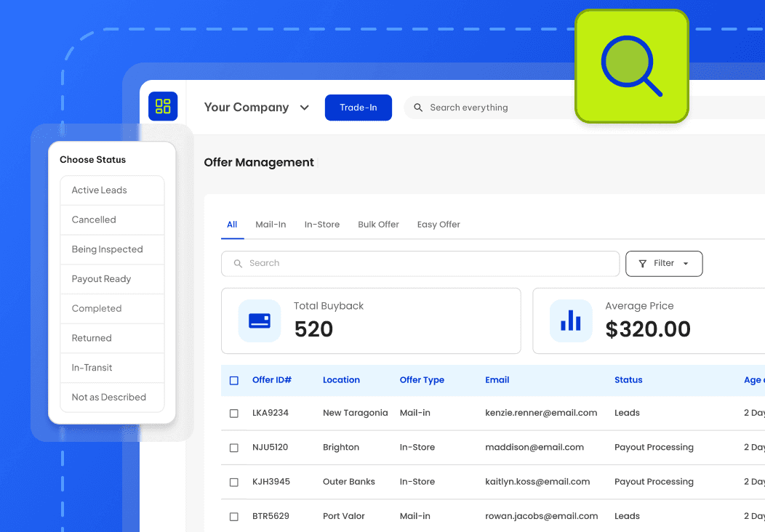The width and height of the screenshot is (765, 532).
Task: Click Port Valor location cell
Action: (343, 516)
